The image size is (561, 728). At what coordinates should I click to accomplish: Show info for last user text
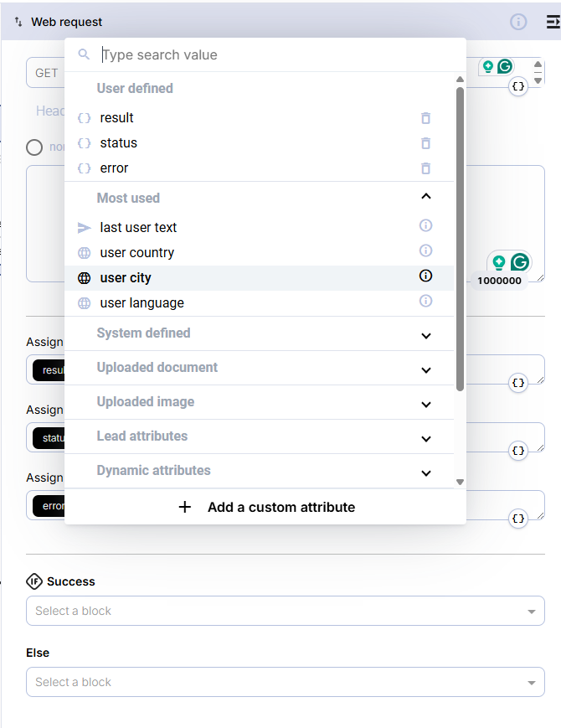click(425, 225)
